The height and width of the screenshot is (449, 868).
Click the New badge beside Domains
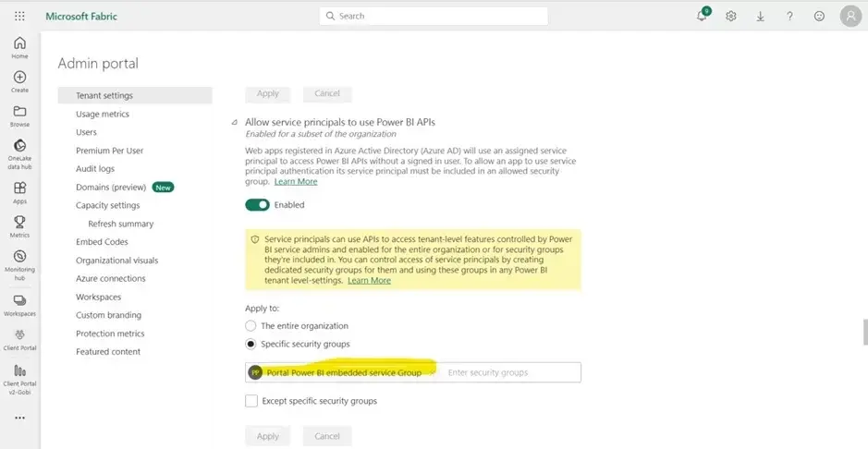[x=164, y=188]
